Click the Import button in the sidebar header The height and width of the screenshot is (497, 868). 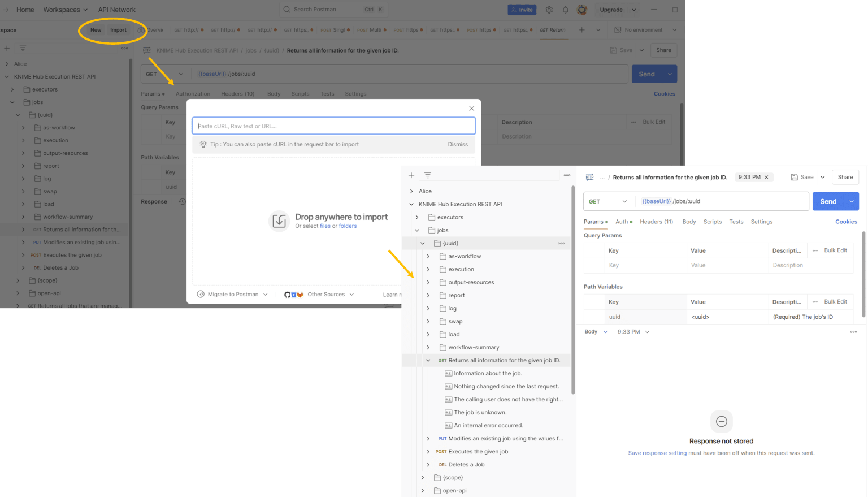tap(118, 30)
